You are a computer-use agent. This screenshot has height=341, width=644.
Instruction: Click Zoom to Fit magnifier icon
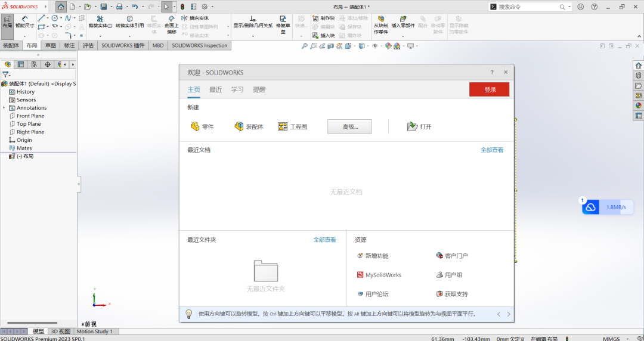(304, 46)
